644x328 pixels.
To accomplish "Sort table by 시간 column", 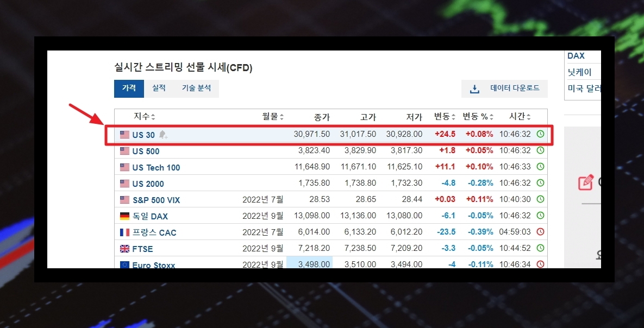I will tap(519, 117).
